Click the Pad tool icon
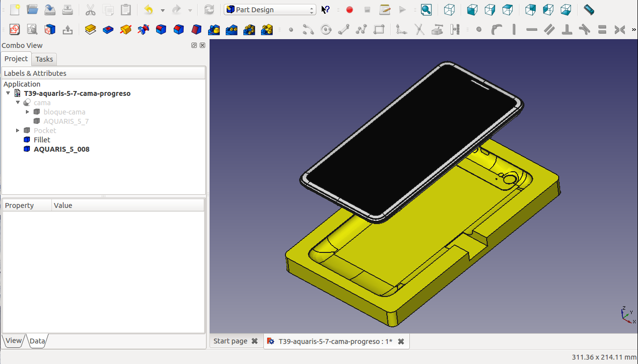 [90, 30]
